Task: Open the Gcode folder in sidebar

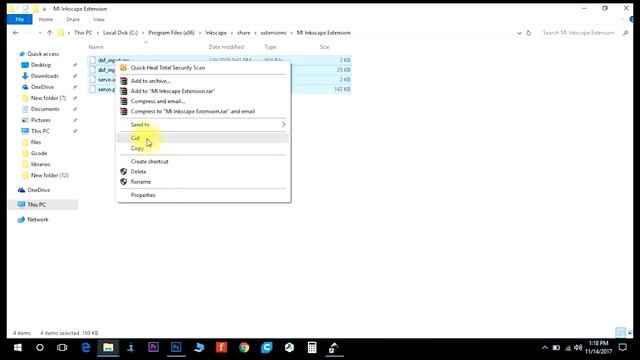Action: (39, 153)
